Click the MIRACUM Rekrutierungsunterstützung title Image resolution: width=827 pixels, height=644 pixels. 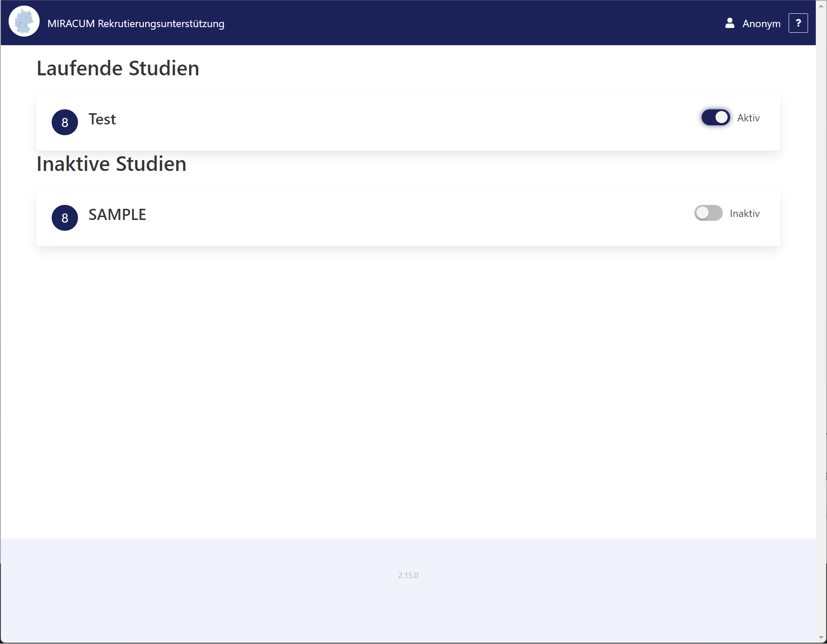(x=136, y=24)
